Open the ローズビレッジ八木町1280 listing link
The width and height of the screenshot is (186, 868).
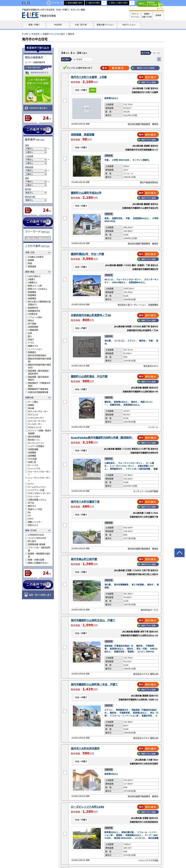(x=87, y=807)
